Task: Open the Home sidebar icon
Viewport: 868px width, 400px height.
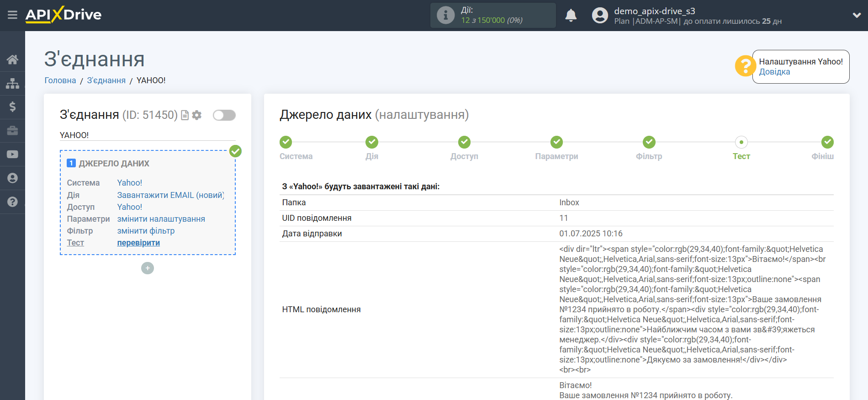Action: 12,59
